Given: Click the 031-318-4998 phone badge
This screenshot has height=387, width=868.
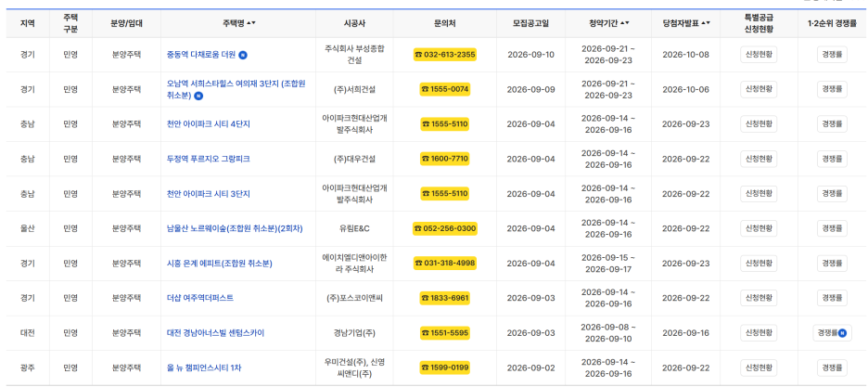Looking at the screenshot, I should coord(445,263).
